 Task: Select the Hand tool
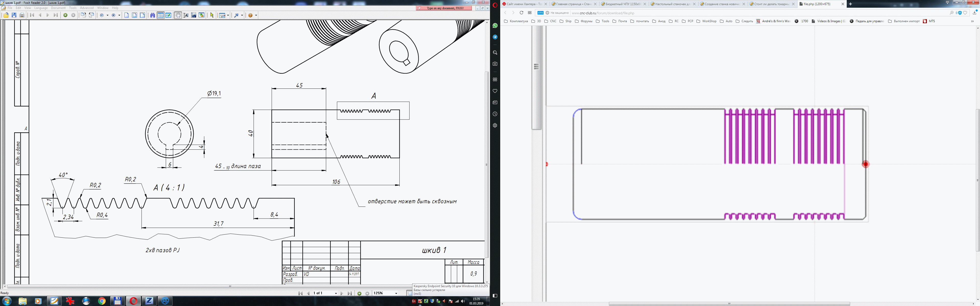click(178, 15)
